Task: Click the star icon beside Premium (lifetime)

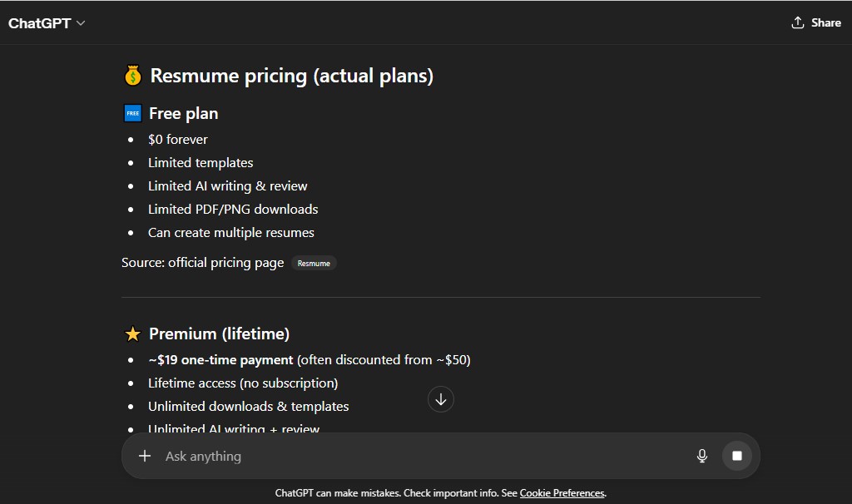Action: coord(132,334)
